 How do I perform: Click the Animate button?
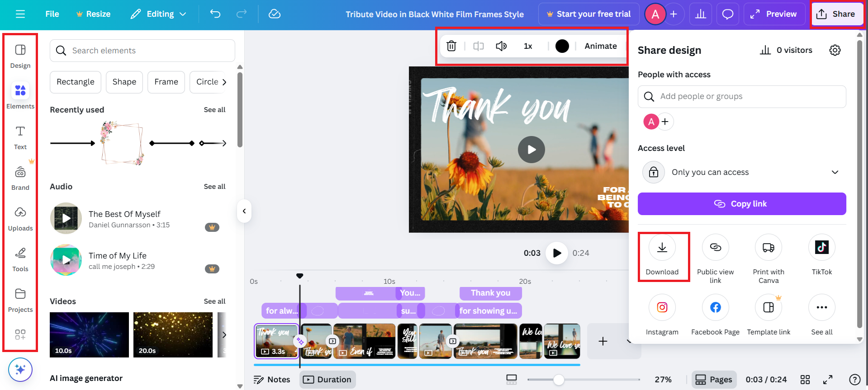tap(601, 46)
